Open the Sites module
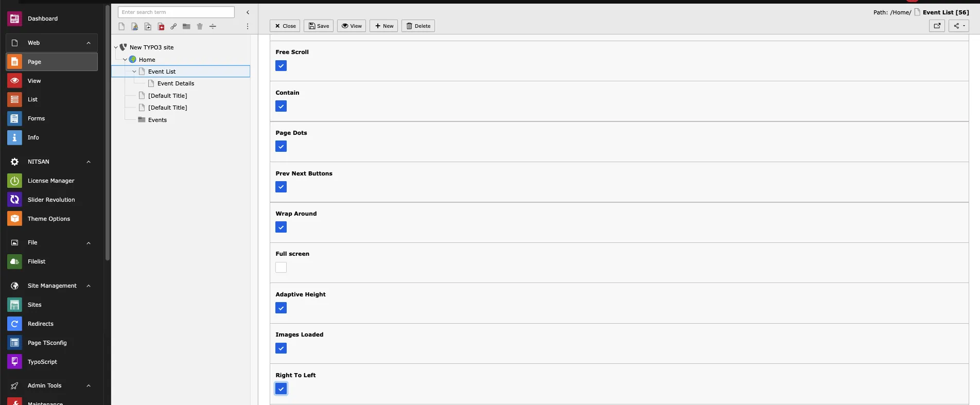This screenshot has height=405, width=980. tap(51, 305)
